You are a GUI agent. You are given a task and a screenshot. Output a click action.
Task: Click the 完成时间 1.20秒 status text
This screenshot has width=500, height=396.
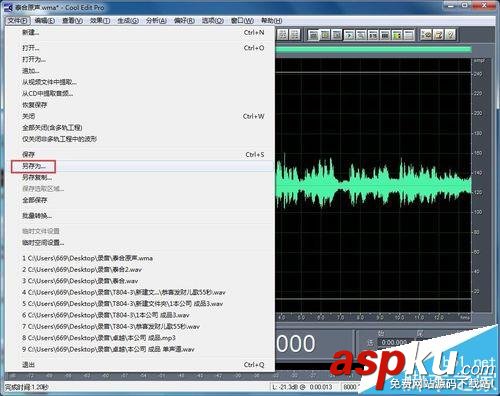[x=27, y=387]
